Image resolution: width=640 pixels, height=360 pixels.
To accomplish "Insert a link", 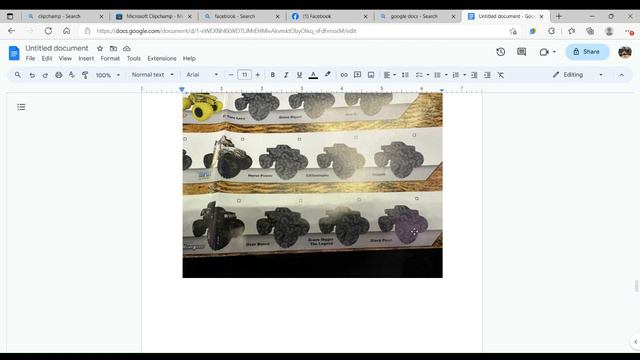I will pyautogui.click(x=344, y=75).
